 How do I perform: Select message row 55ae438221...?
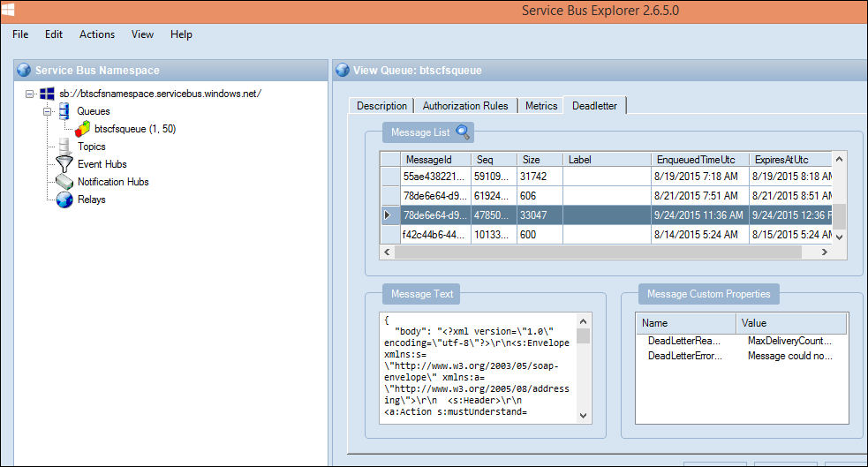[x=606, y=177]
